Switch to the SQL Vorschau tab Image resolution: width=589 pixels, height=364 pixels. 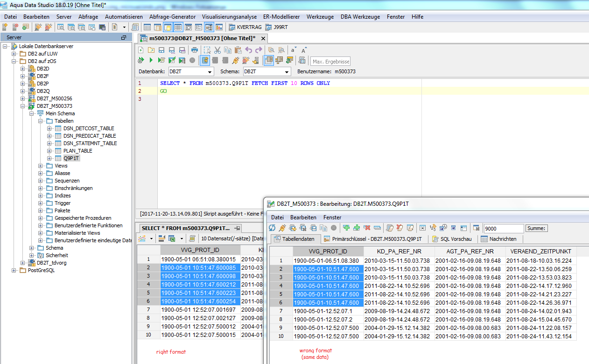coord(451,239)
